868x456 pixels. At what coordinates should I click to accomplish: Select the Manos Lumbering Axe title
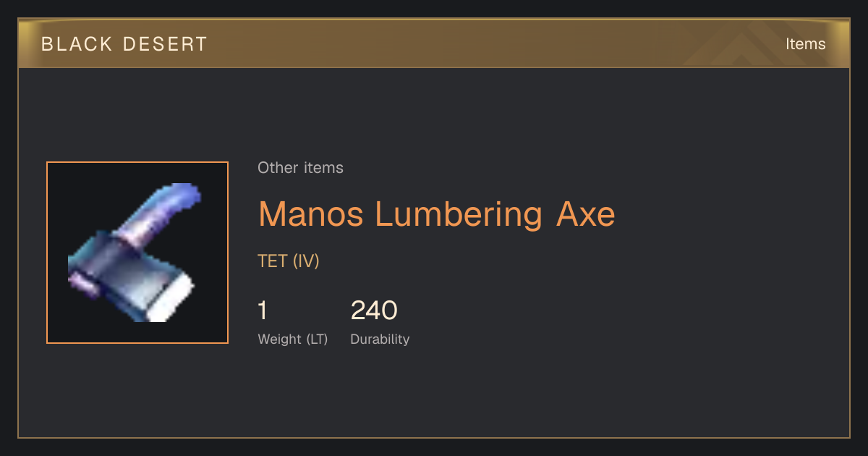point(437,214)
